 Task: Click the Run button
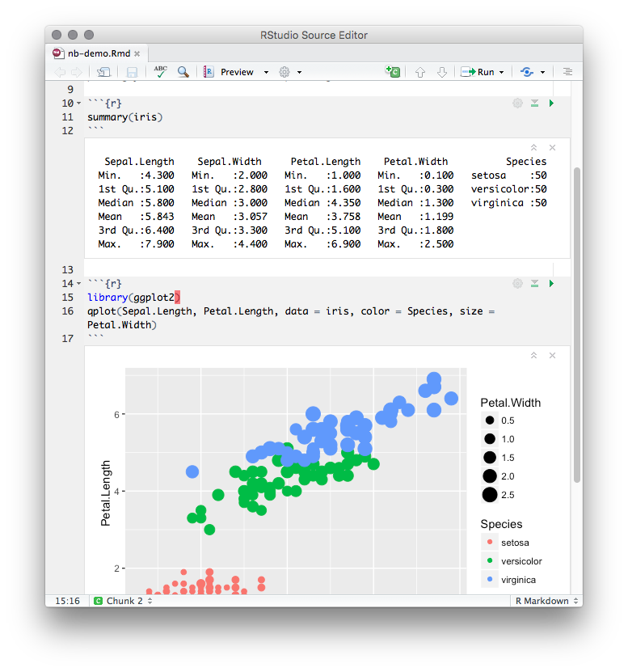click(x=477, y=72)
